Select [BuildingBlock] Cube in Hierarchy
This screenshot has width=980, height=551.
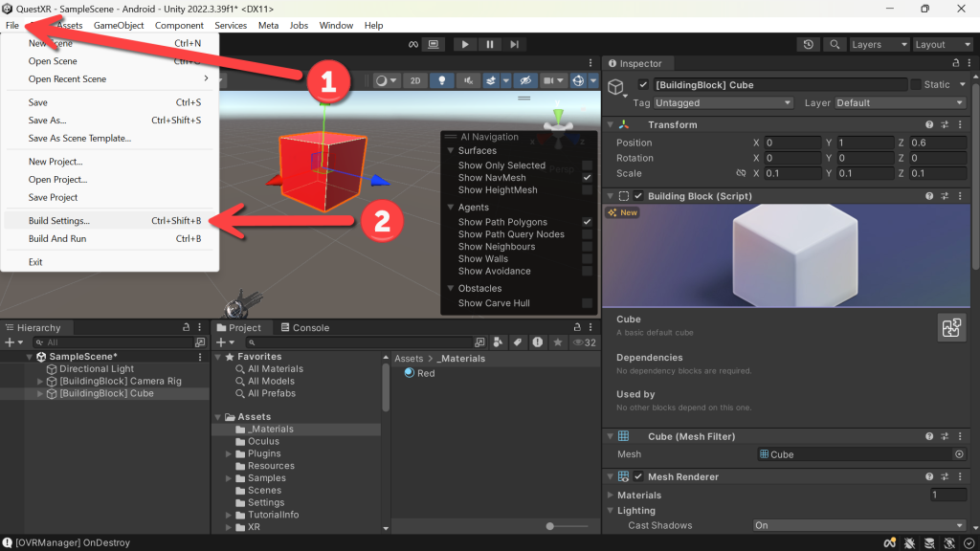pyautogui.click(x=106, y=393)
